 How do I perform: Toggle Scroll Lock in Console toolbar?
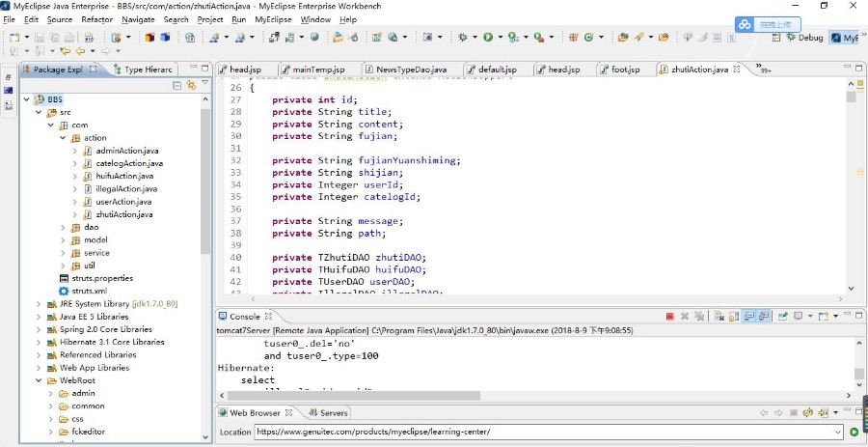[x=734, y=317]
